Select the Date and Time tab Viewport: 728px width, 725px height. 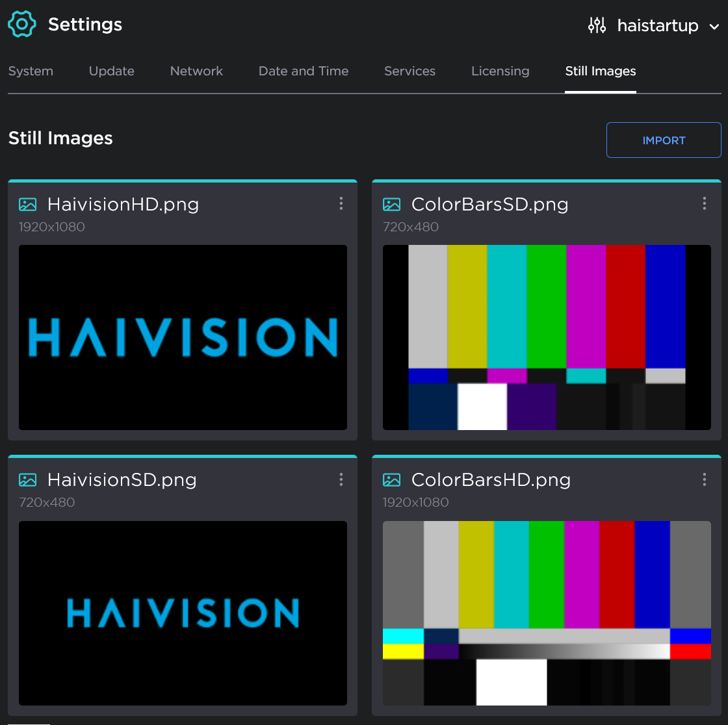pos(304,71)
